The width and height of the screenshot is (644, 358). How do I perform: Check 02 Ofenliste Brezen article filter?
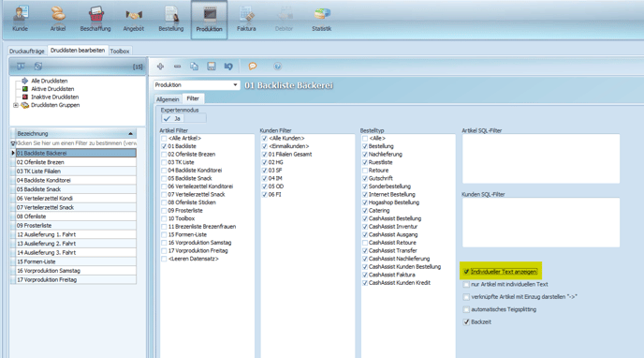pyautogui.click(x=164, y=155)
